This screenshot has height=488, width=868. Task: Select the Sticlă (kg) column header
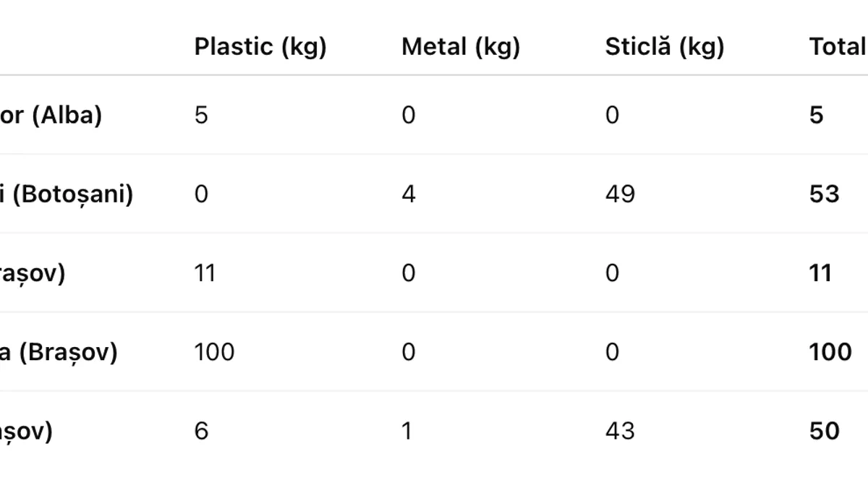[x=665, y=47]
